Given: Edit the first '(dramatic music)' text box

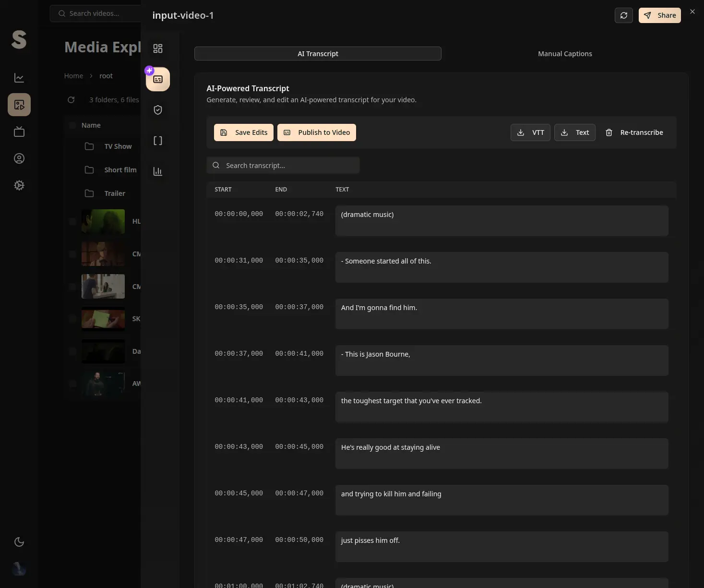Looking at the screenshot, I should [501, 221].
